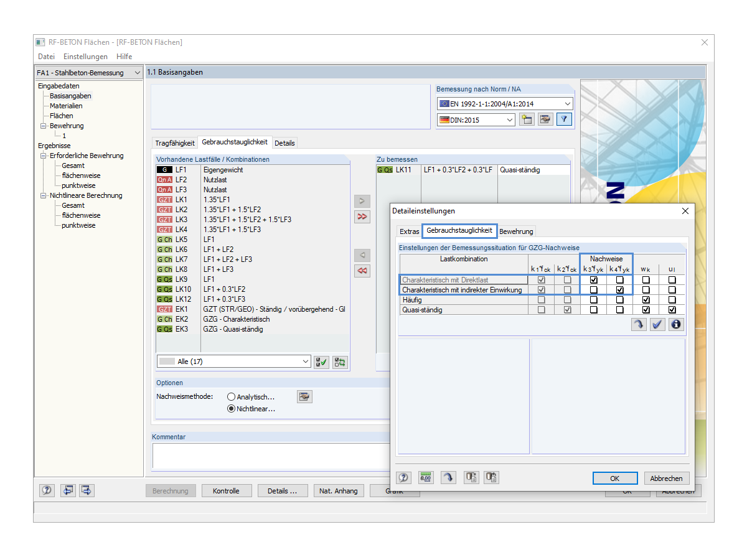Select LK5 row with G Ch tag
Viewport: 747px width, 560px height.
tap(253, 240)
